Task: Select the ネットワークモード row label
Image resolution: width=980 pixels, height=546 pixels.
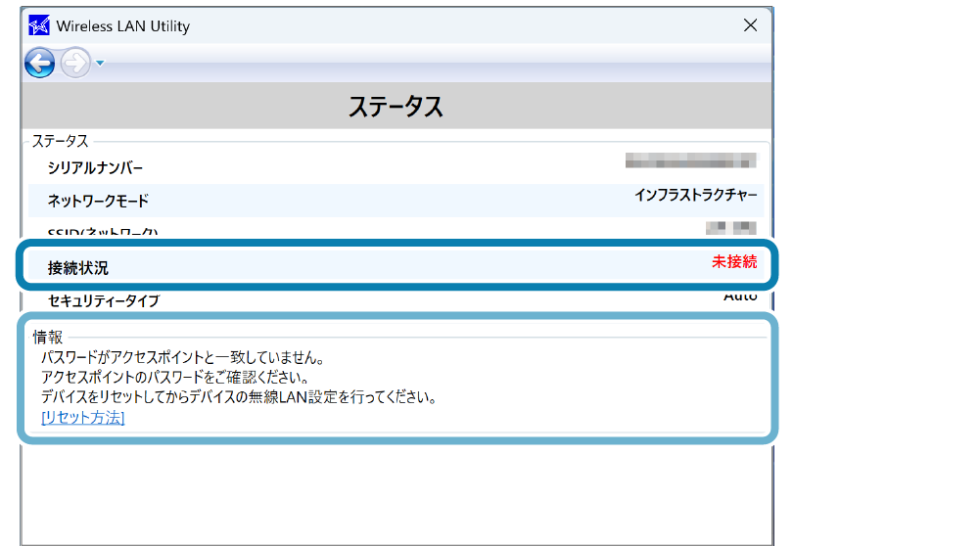Action: click(98, 201)
